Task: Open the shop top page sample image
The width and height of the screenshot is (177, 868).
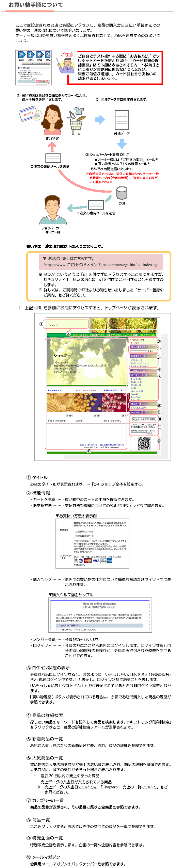Action: [x=102, y=386]
